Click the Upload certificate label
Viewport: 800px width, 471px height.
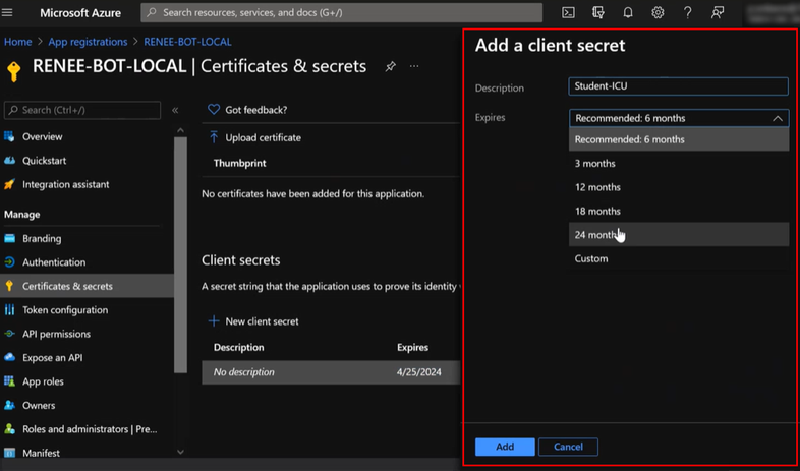(x=263, y=137)
